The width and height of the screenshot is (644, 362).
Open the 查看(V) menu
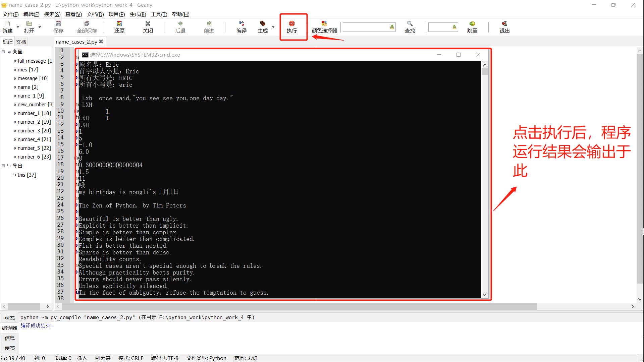point(73,14)
